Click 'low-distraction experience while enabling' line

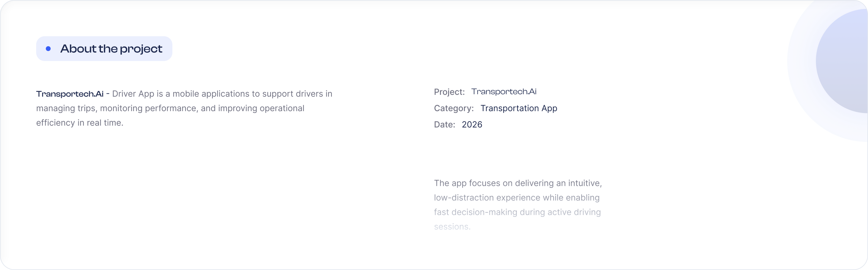point(517,198)
